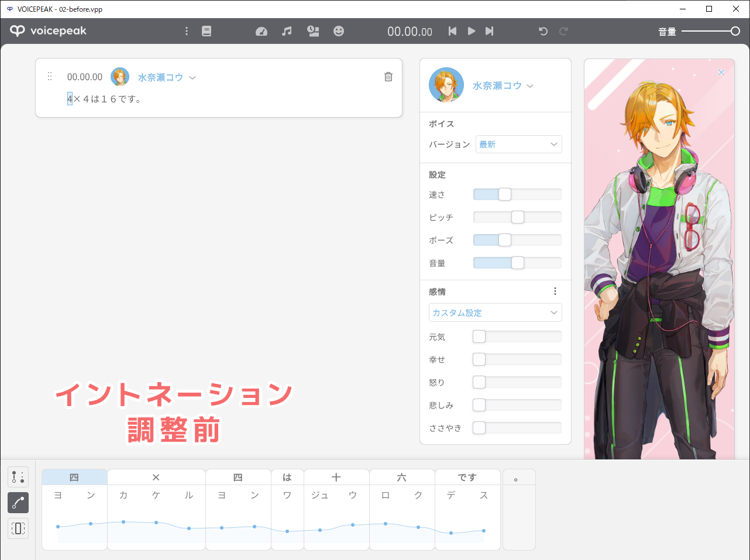Image resolution: width=750 pixels, height=560 pixels.
Task: Select the accent edit mode icon
Action: click(18, 477)
